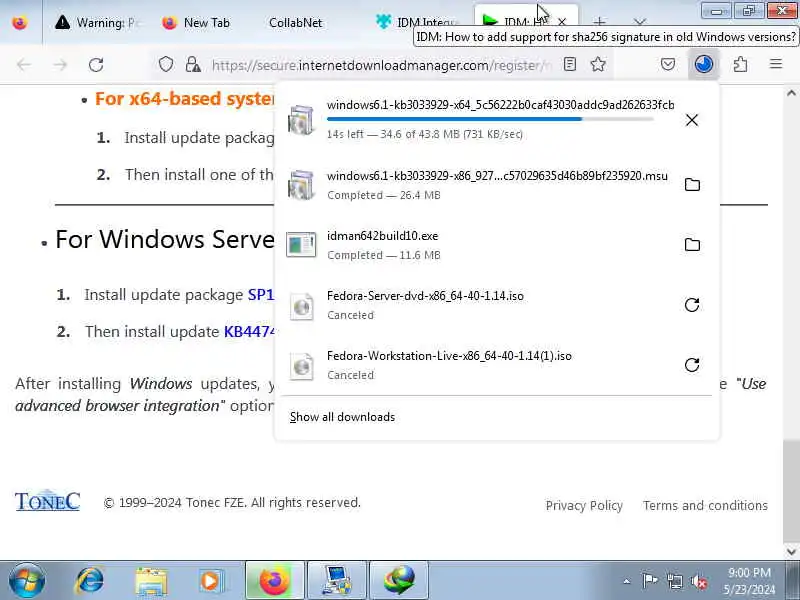Viewport: 800px width, 600px height.
Task: Open Windows Explorer from the taskbar
Action: 151,580
